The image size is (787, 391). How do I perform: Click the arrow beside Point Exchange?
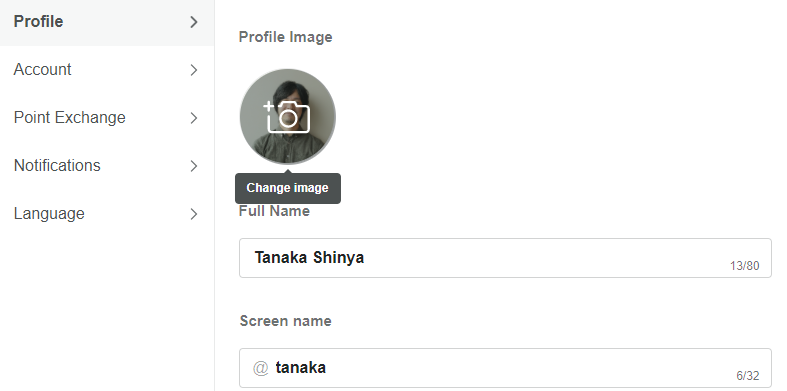(194, 118)
